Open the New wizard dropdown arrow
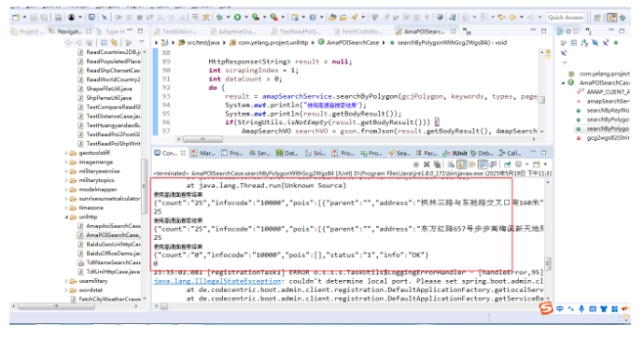Viewport: 644px width, 337px height. pyautogui.click(x=24, y=17)
